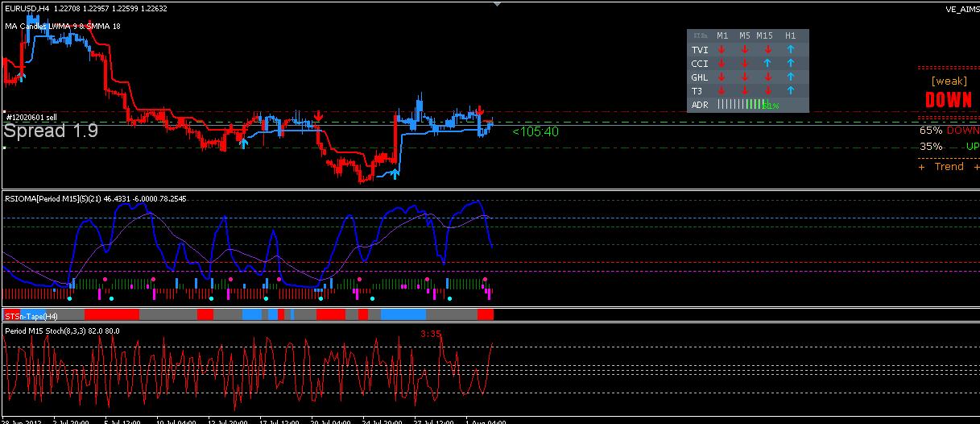
Task: Click the CCI row label
Action: (699, 64)
